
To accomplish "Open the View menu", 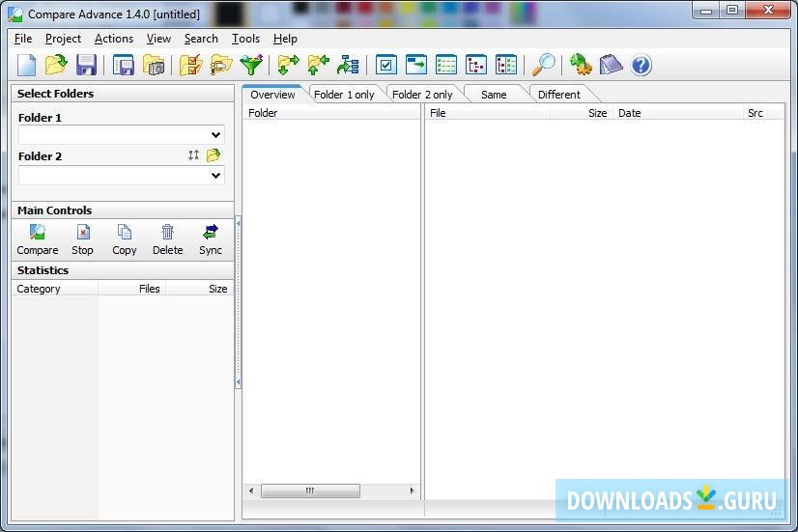I will pyautogui.click(x=158, y=39).
